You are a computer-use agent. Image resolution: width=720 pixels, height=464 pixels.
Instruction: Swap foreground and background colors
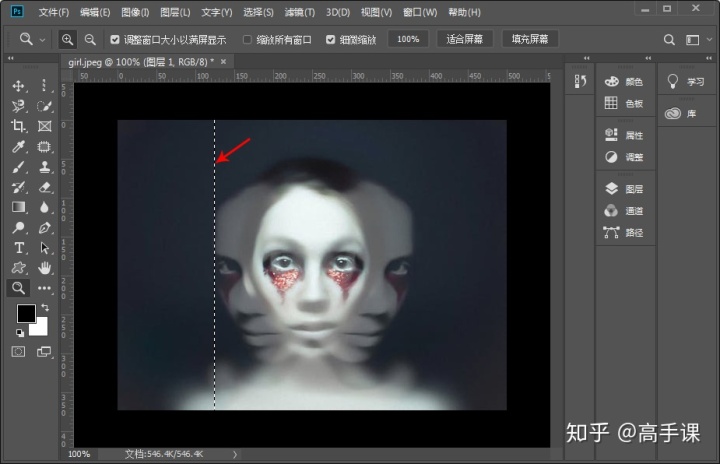click(x=45, y=307)
